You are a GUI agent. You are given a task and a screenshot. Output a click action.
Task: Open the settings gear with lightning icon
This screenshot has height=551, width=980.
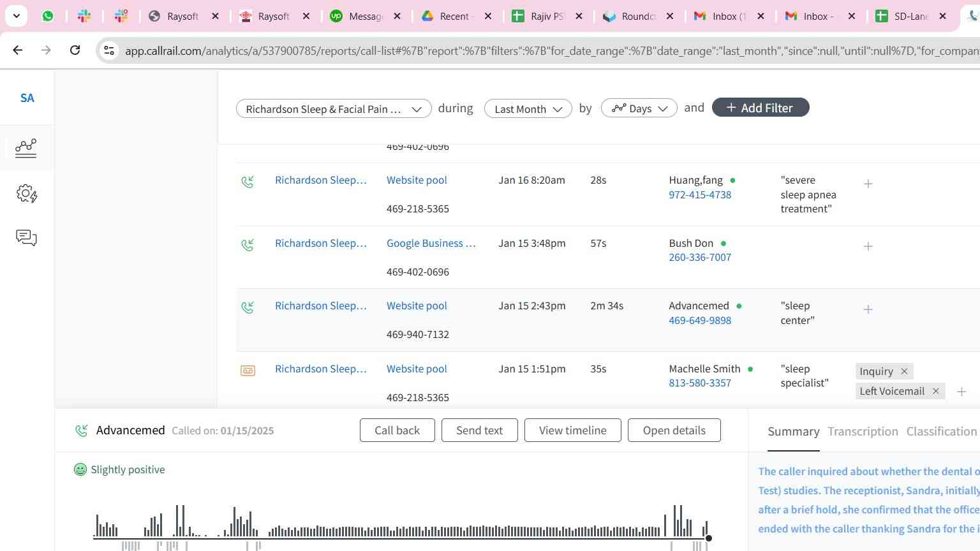(26, 193)
